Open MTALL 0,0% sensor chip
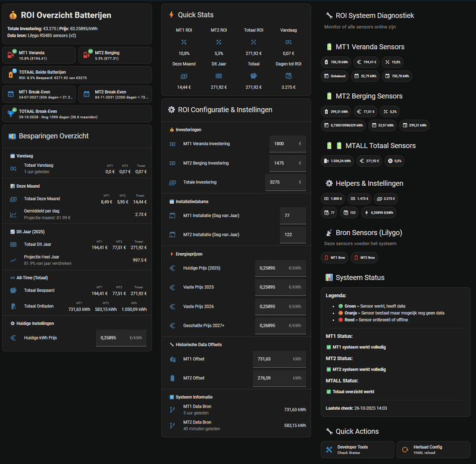The image size is (476, 464). (x=394, y=161)
